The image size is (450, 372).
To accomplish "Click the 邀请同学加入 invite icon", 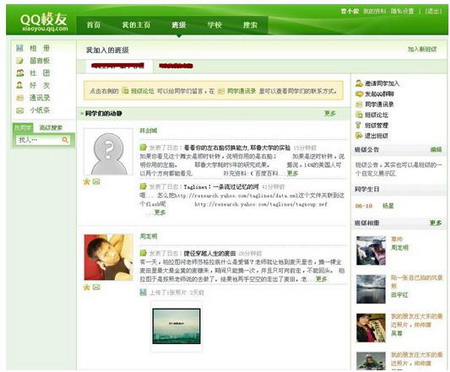I will click(x=359, y=83).
